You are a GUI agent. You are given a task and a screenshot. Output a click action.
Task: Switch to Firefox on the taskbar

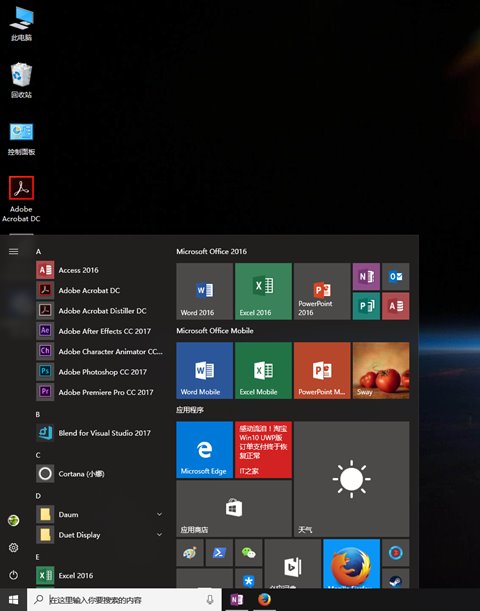[x=265, y=600]
